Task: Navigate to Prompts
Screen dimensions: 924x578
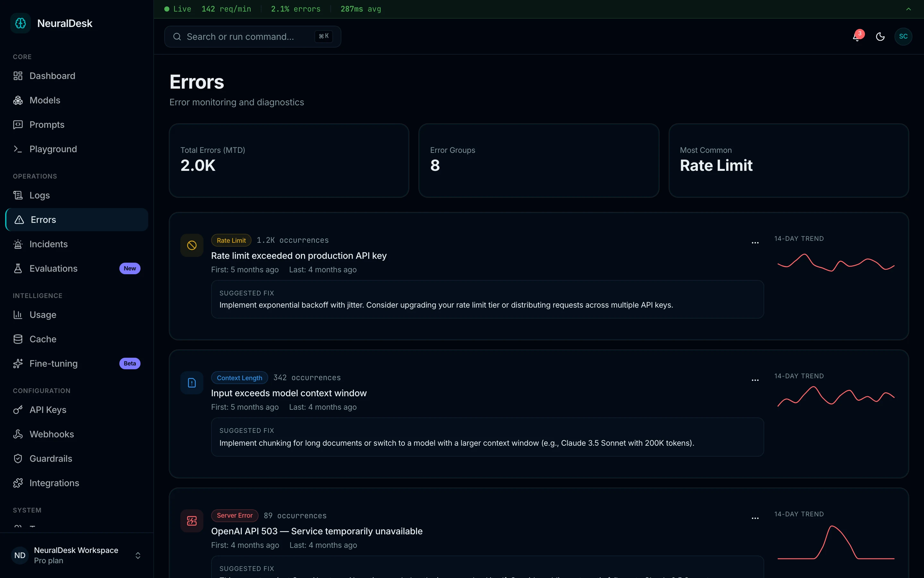Action: tap(77, 125)
